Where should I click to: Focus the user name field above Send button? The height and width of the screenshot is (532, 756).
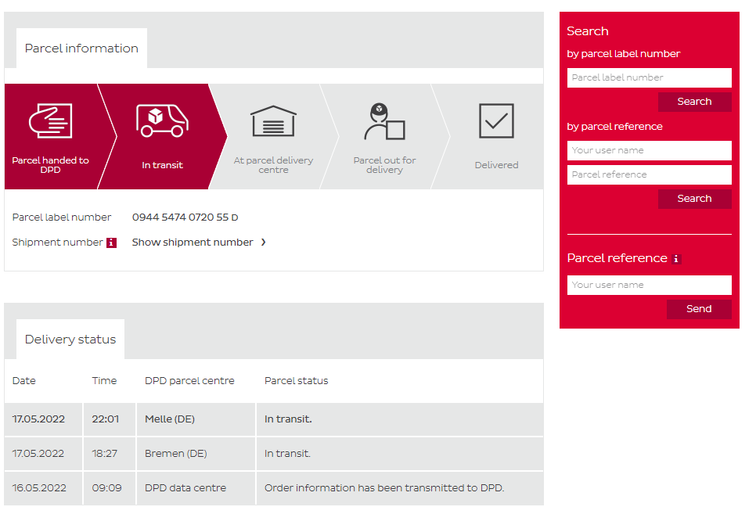click(649, 285)
